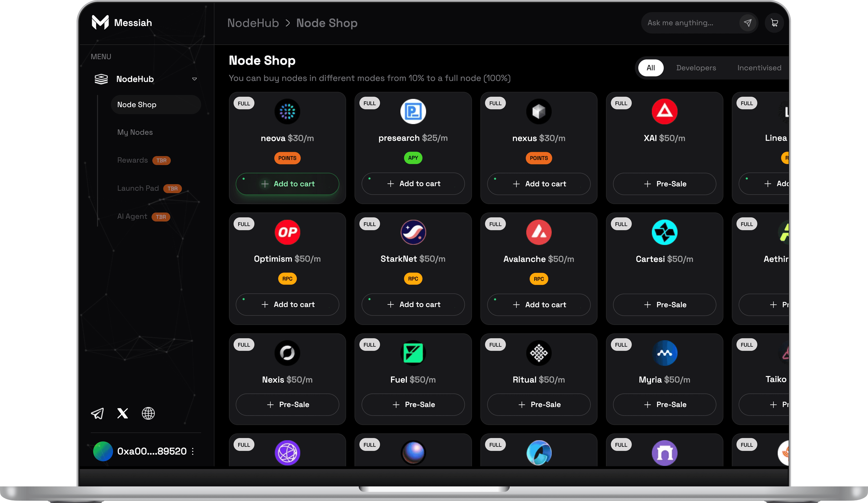Click the X (Twitter) icon in the sidebar

point(123,413)
